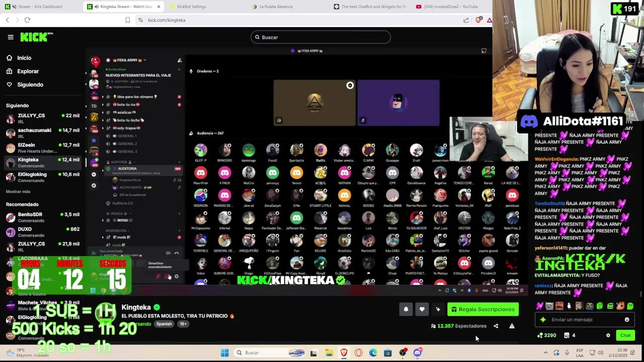The height and width of the screenshot is (362, 644).
Task: Share the stream via the share icon
Action: point(496,326)
